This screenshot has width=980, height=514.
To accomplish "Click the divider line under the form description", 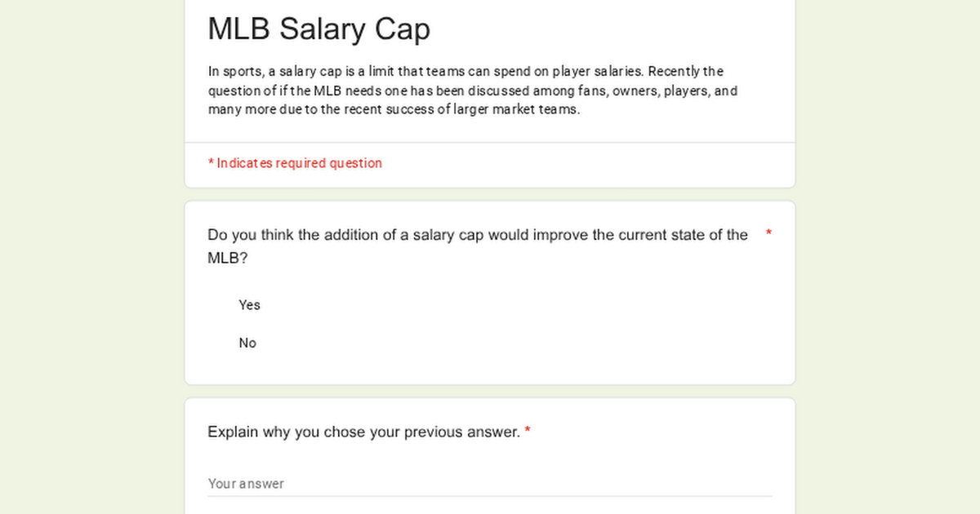I will (x=490, y=143).
